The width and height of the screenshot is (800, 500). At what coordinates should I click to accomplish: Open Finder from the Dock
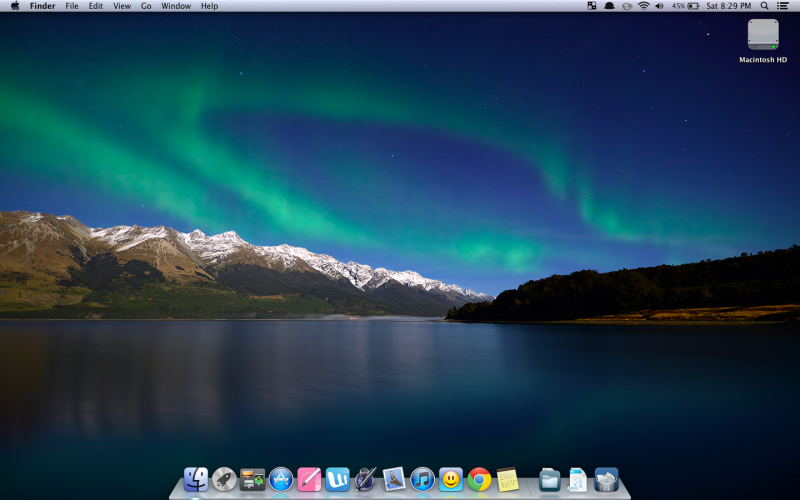click(x=196, y=480)
